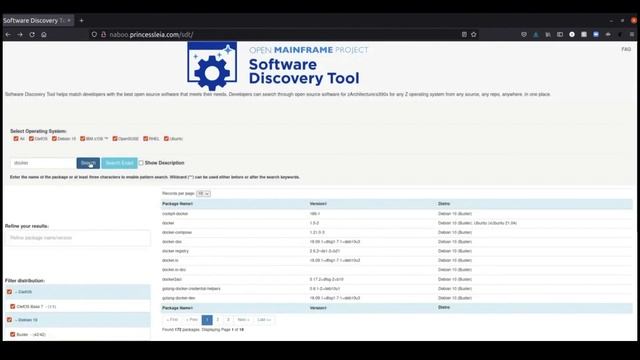This screenshot has height=360, width=640.
Task: Uncheck the Debian 10 operating system checkbox
Action: pyautogui.click(x=54, y=139)
